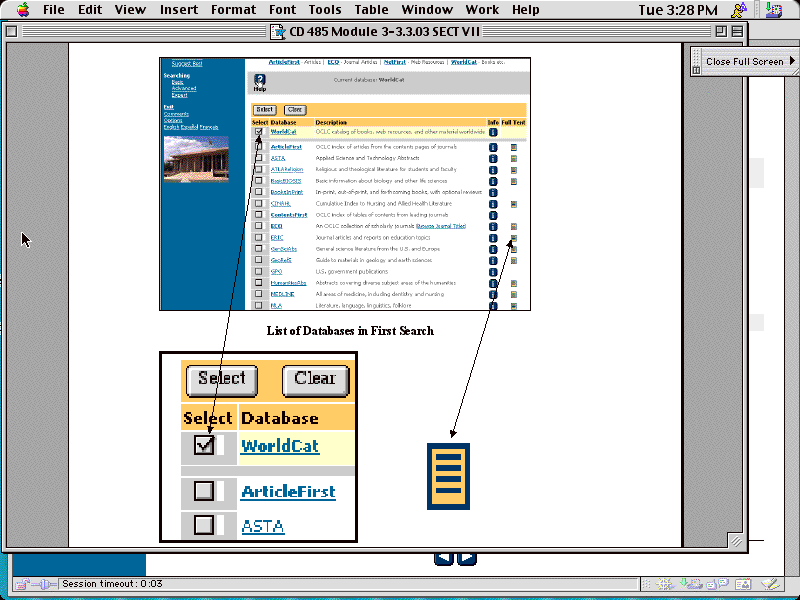Click full text icon in CINAHL row

(514, 204)
